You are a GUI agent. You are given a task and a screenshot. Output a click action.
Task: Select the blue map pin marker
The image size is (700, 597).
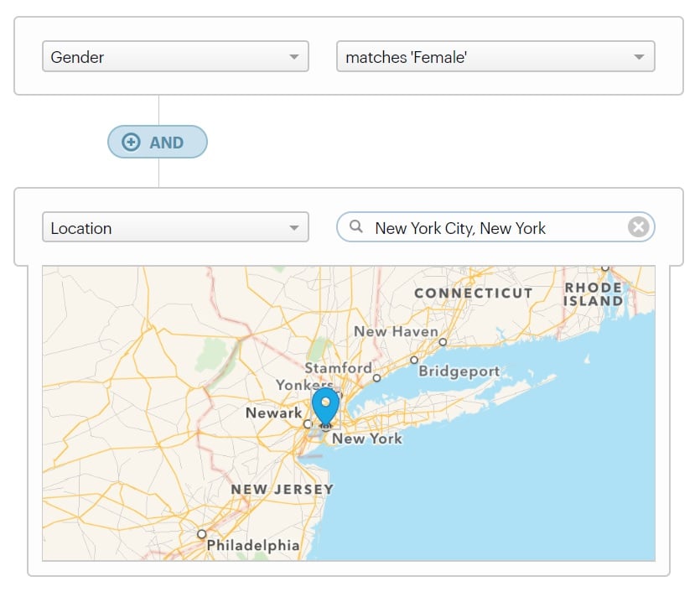pos(325,406)
